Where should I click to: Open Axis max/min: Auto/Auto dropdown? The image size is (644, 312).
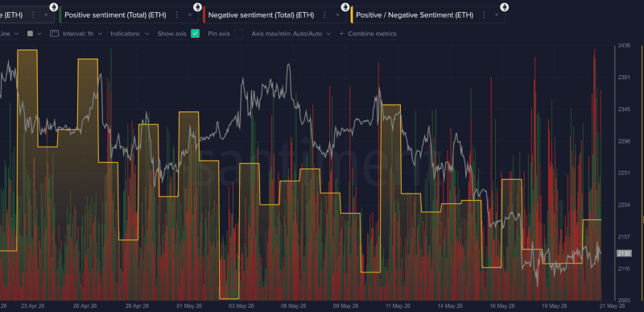[291, 34]
